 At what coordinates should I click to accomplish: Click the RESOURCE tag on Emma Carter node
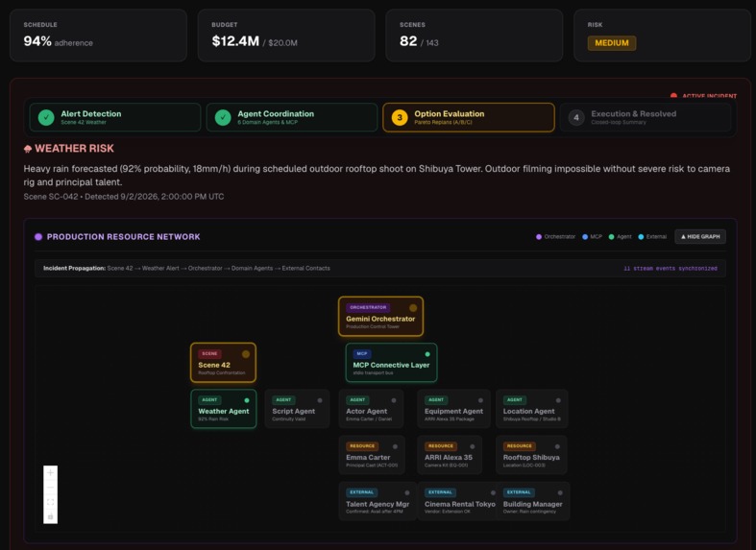point(362,446)
